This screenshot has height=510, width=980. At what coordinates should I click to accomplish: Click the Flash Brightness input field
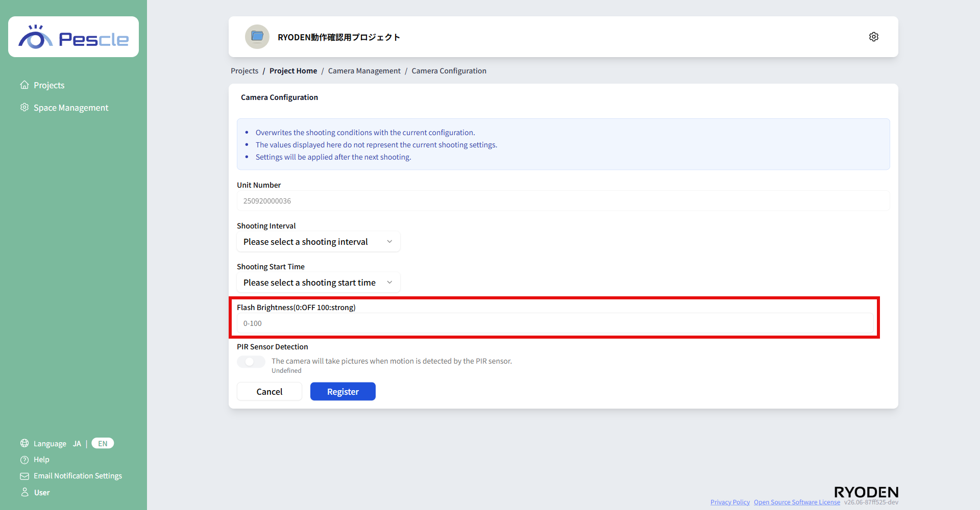[x=555, y=323]
